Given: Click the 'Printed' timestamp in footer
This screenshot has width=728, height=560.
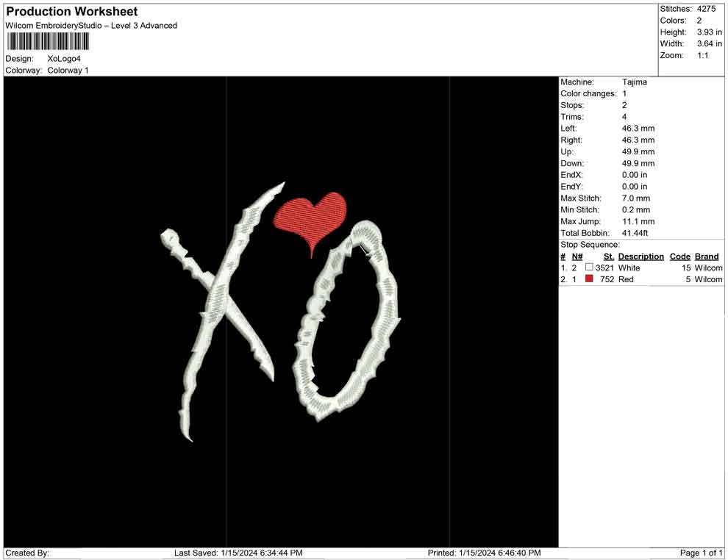Looking at the screenshot, I should pos(485,553).
